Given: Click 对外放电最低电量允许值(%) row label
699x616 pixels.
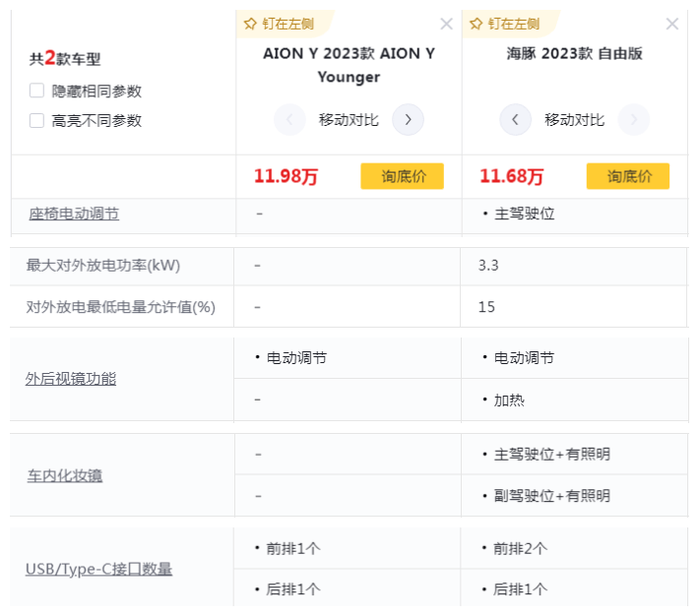Looking at the screenshot, I should point(121,307).
